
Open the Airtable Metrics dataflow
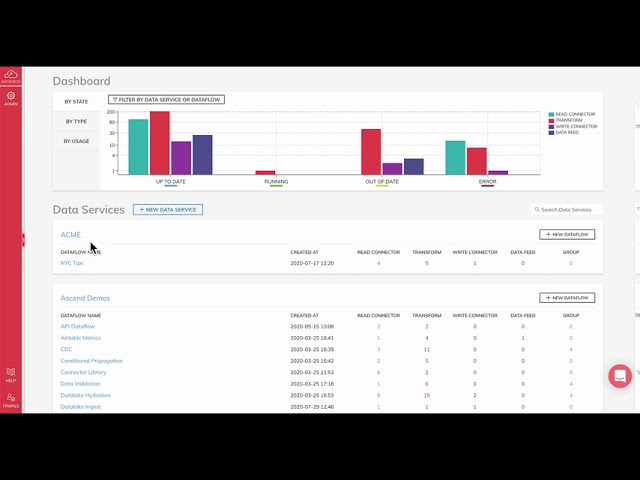pyautogui.click(x=80, y=338)
